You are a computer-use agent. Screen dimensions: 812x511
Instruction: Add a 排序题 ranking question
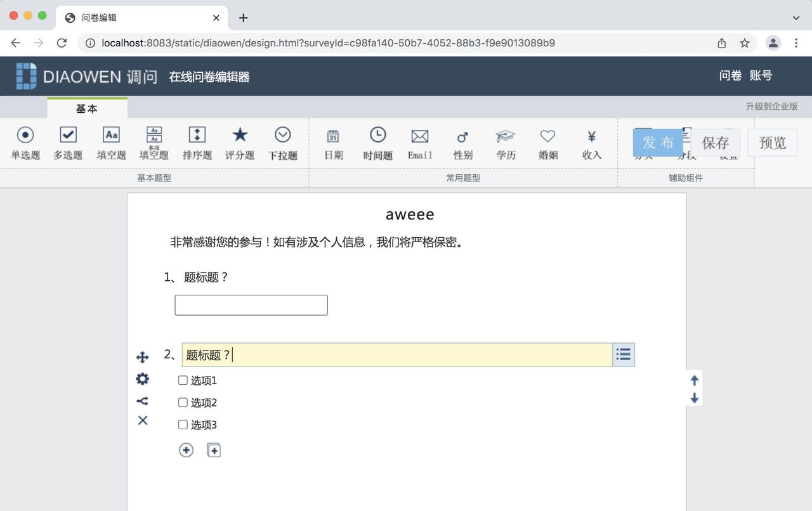coord(197,142)
